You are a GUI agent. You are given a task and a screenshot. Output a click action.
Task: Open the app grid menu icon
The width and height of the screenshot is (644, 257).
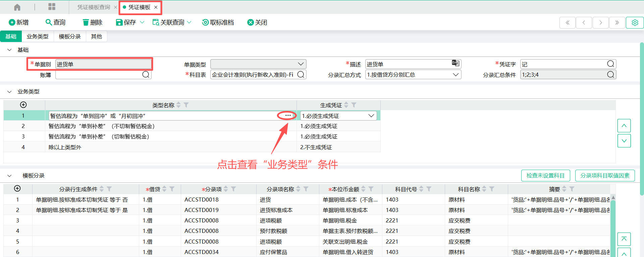pos(52,7)
